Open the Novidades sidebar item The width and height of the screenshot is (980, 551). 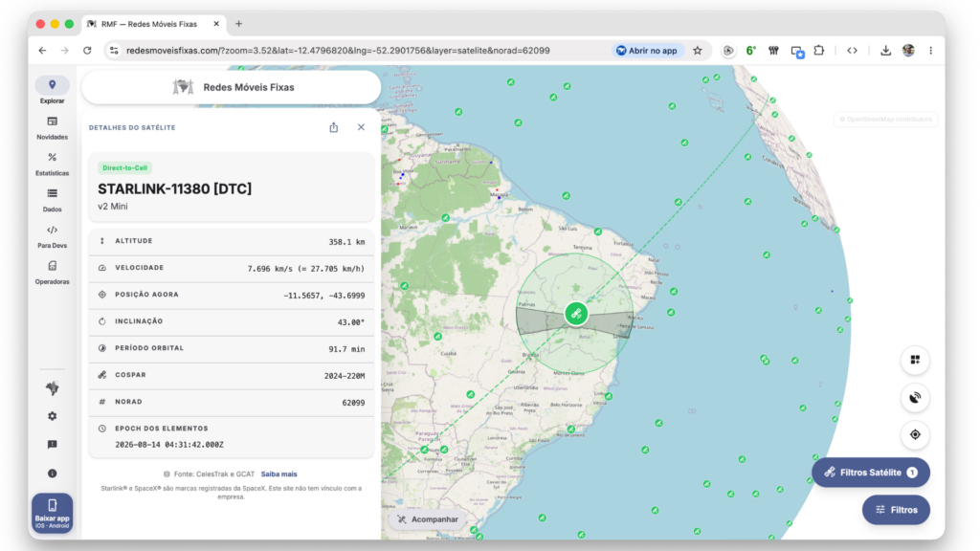tap(52, 127)
